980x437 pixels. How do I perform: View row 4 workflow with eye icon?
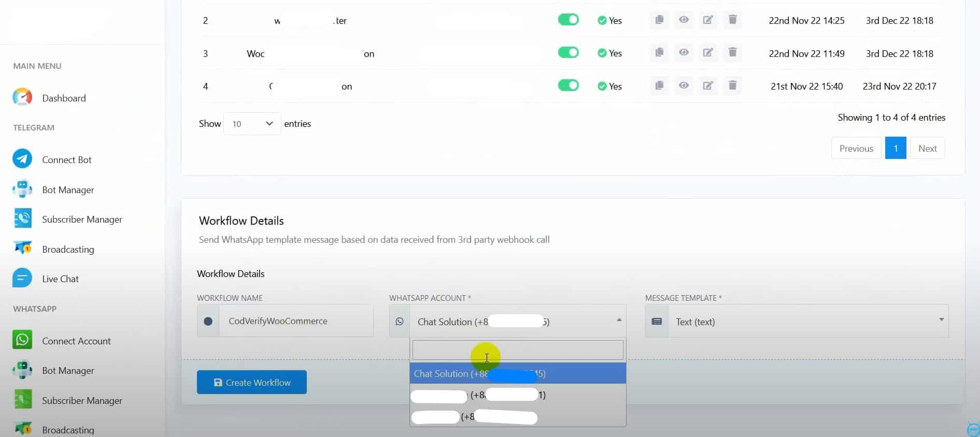click(x=684, y=85)
